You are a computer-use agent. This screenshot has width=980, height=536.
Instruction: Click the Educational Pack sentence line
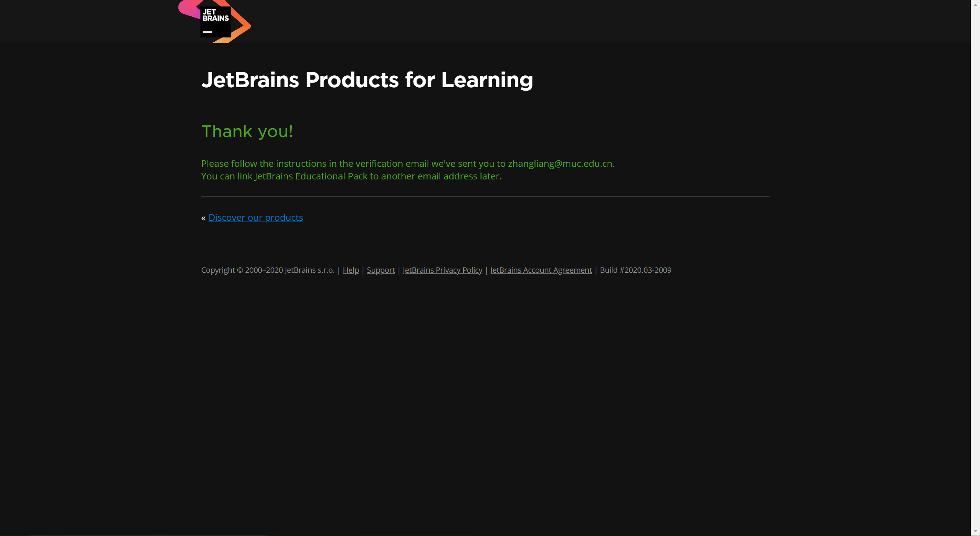coord(351,176)
